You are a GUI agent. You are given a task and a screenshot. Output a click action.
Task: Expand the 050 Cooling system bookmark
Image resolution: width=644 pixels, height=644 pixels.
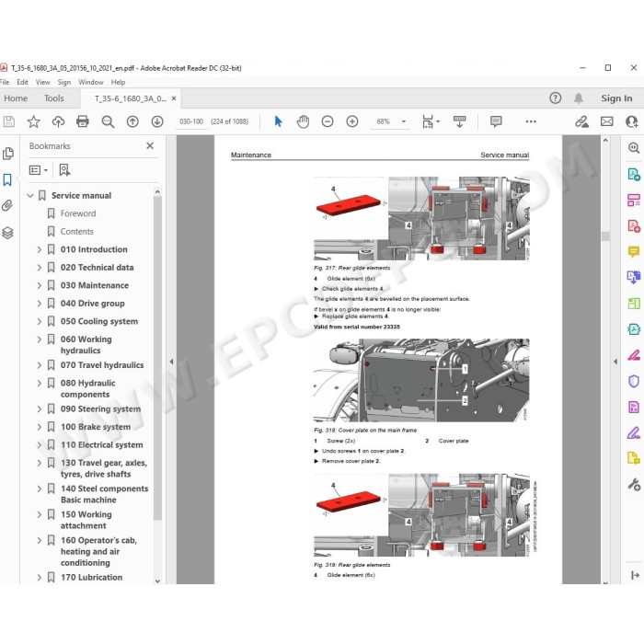[40, 322]
